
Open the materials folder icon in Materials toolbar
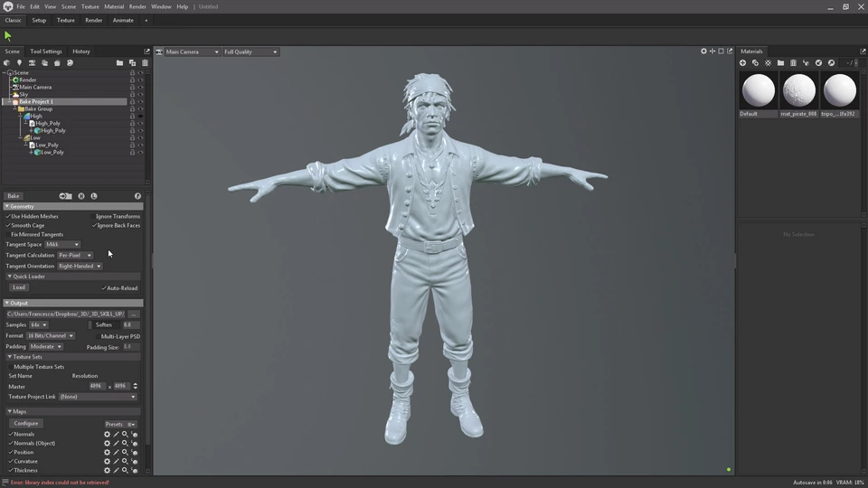[780, 63]
